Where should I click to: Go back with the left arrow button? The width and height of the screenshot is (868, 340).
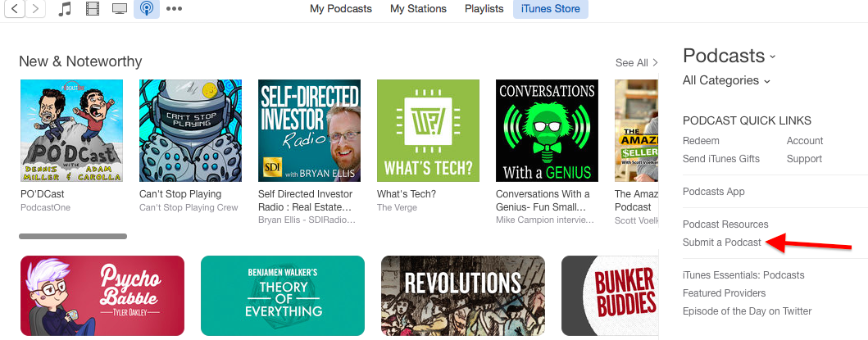coord(15,9)
